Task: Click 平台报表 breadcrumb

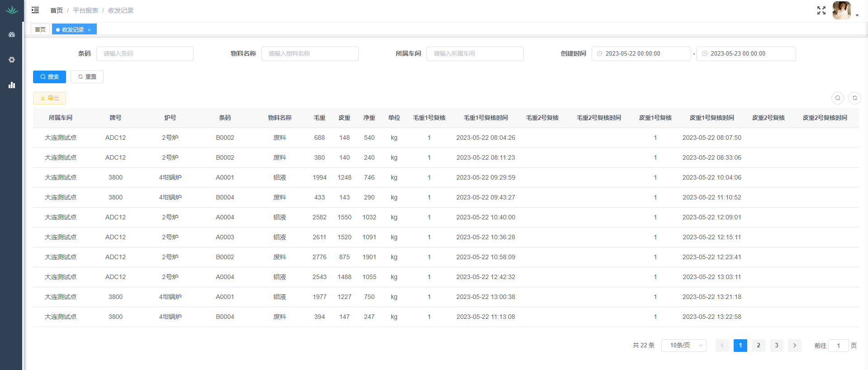Action: tap(85, 10)
